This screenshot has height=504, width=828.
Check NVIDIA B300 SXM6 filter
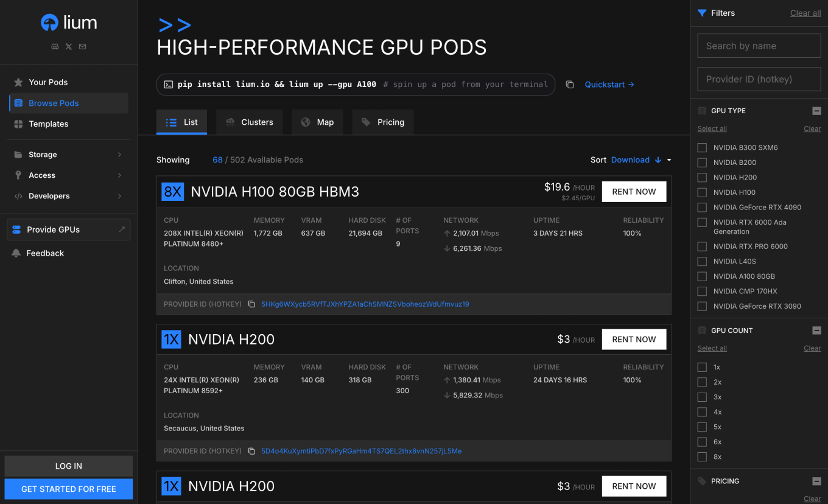click(702, 147)
